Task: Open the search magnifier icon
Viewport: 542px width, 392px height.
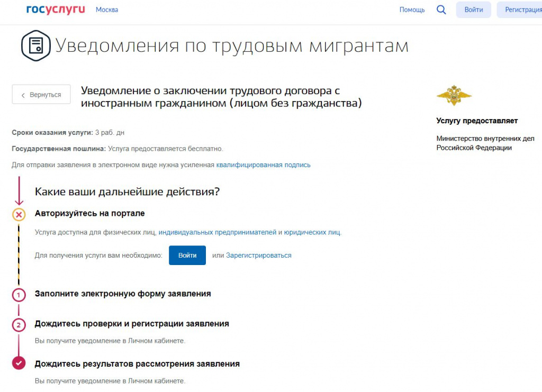Action: [441, 10]
